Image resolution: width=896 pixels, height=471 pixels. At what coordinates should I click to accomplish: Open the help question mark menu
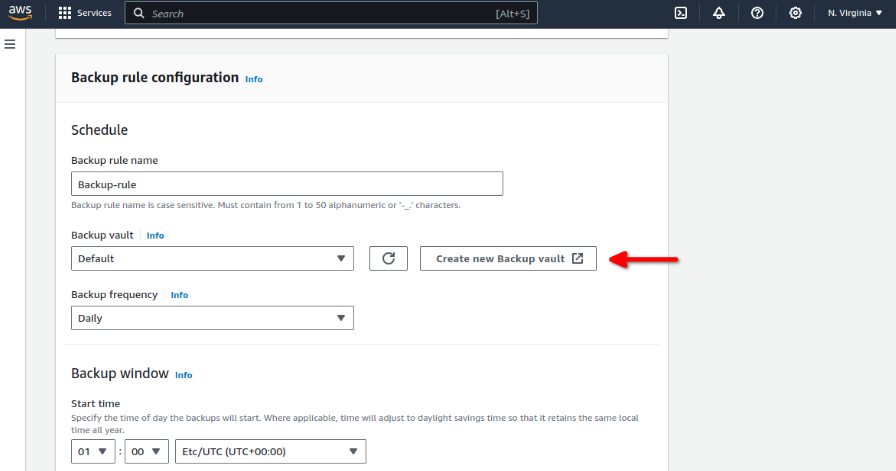(757, 13)
